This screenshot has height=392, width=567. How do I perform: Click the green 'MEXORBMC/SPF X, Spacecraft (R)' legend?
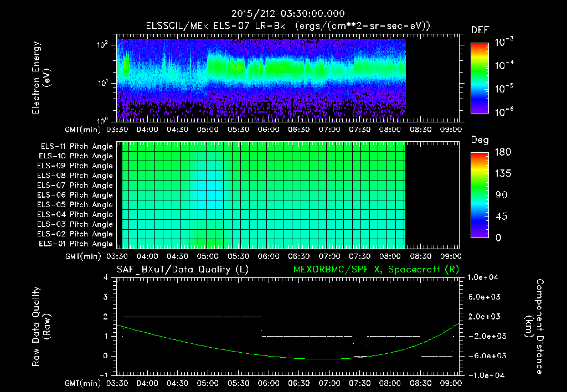[376, 270]
